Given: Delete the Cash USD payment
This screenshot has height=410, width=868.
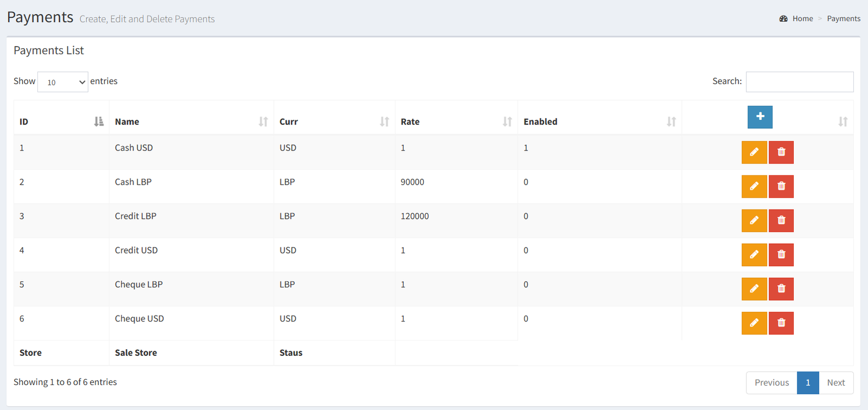Looking at the screenshot, I should point(781,152).
